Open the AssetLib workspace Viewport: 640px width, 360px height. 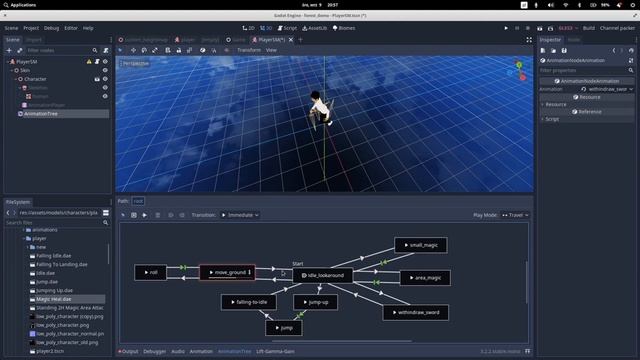[x=315, y=28]
